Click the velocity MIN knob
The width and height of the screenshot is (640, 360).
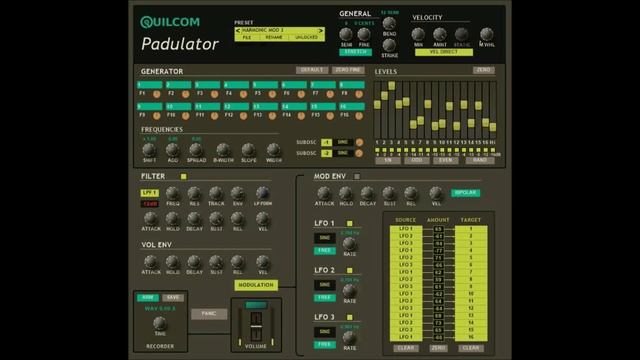pos(418,35)
